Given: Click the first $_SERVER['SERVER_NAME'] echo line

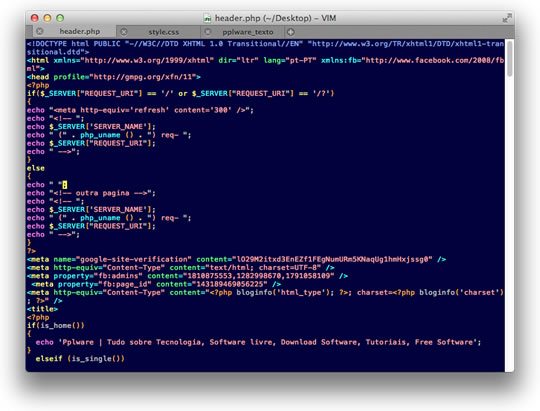Looking at the screenshot, I should point(91,126).
